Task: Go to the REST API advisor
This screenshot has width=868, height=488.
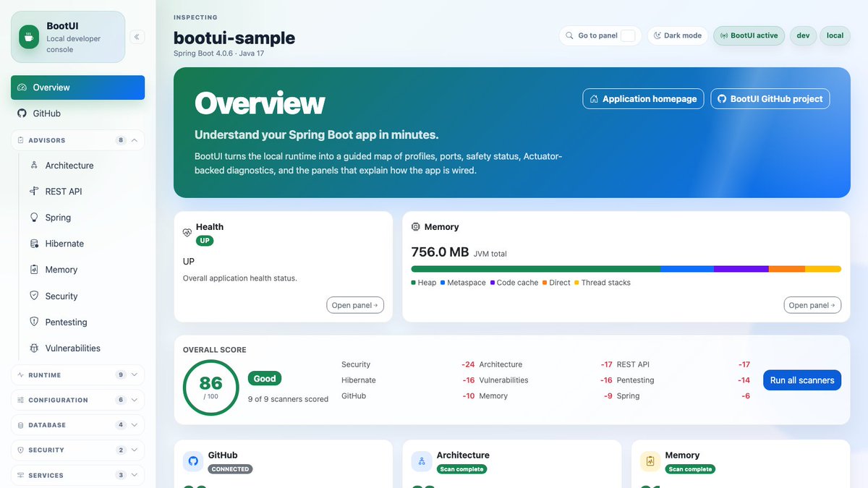Action: (x=83, y=192)
